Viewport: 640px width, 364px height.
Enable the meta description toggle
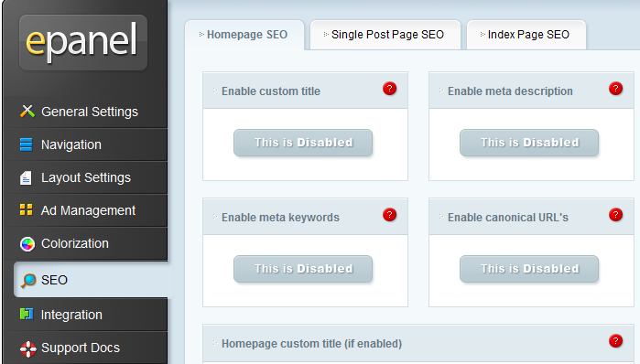(x=529, y=143)
